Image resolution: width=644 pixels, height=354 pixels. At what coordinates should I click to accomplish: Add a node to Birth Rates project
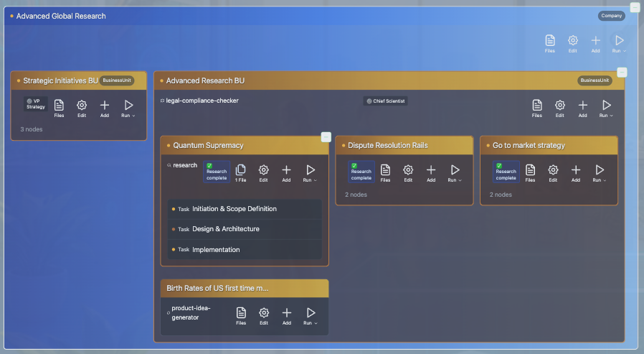(x=287, y=316)
